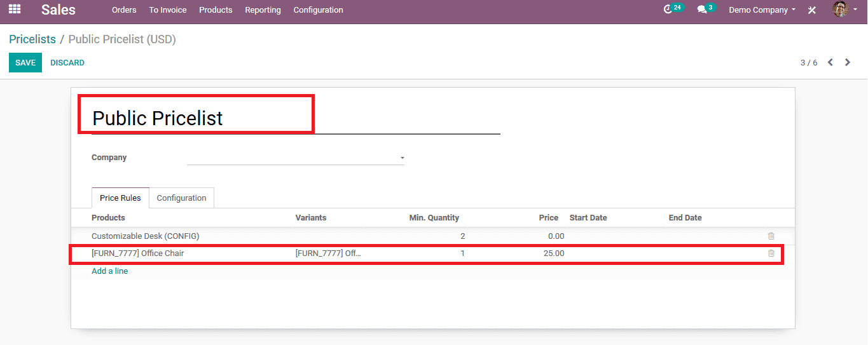Go back to Pricelists breadcrumb
Screen dimensions: 868x345
point(32,39)
